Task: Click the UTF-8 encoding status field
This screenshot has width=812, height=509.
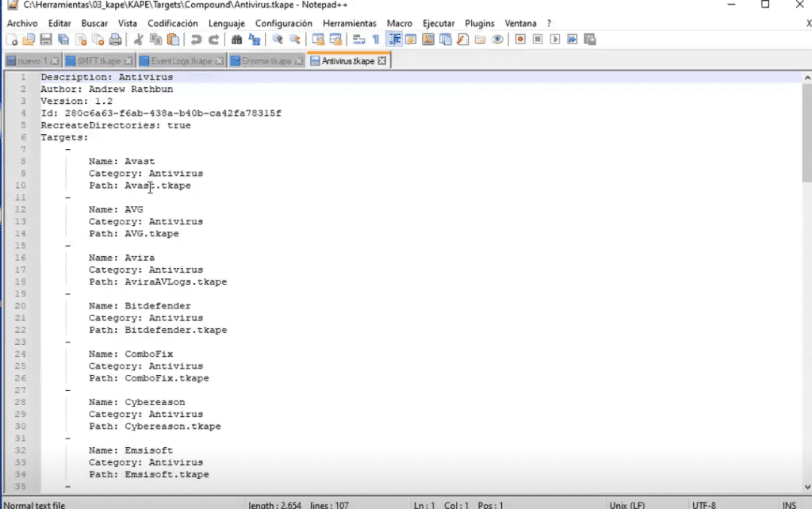Action: [704, 505]
